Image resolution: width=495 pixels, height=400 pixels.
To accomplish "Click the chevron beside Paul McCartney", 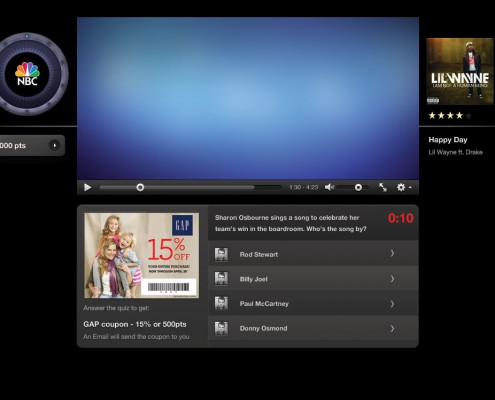I will [392, 304].
